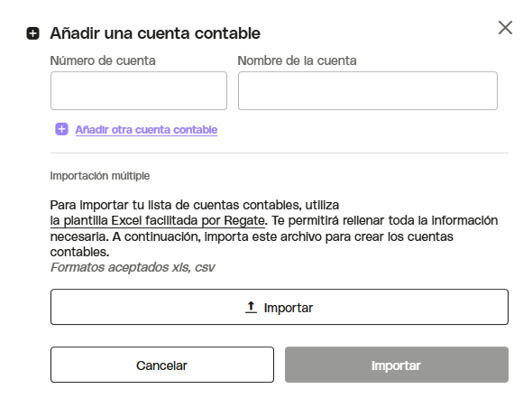Open the Añadir otra cuenta contable link

146,130
